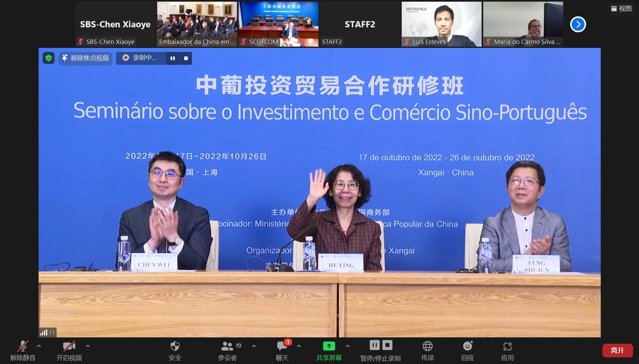Click green 共享屏幕 share screen icon

[x=329, y=346]
